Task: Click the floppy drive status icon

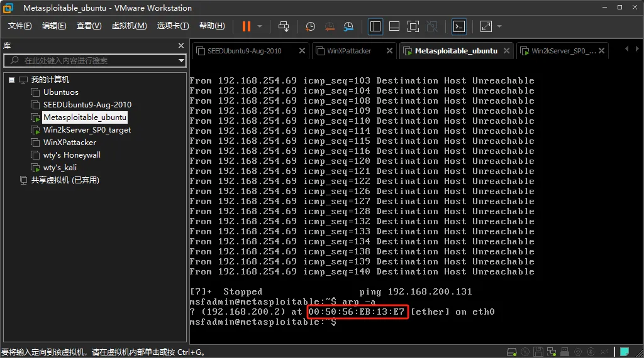Action: tap(538, 352)
